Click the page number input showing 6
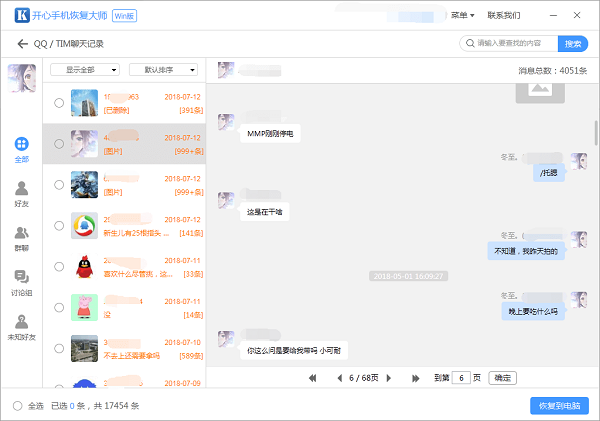Image resolution: width=600 pixels, height=421 pixels. pos(461,378)
